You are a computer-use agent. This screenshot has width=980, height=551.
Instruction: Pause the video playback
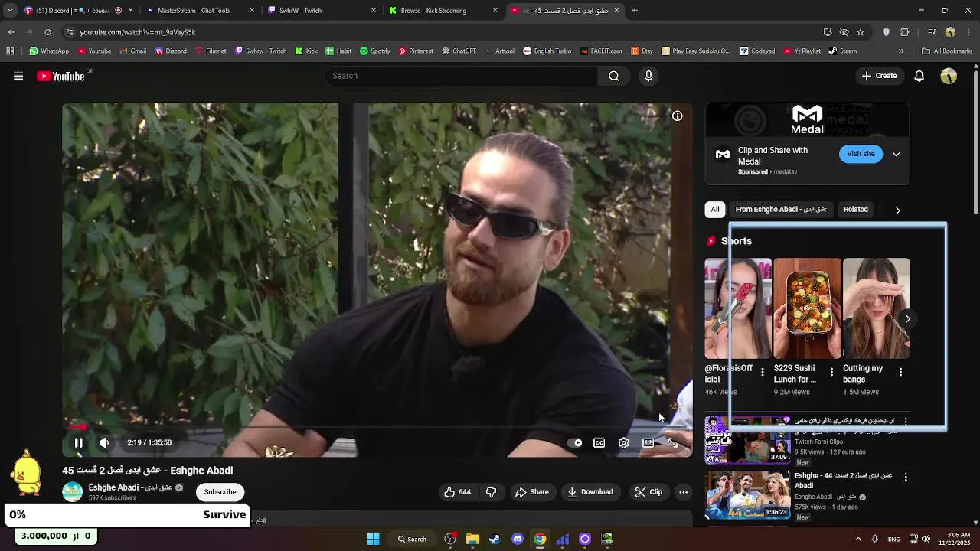click(x=78, y=442)
